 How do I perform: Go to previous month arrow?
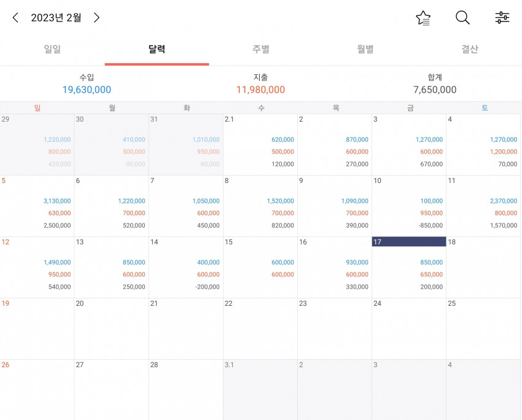15,18
